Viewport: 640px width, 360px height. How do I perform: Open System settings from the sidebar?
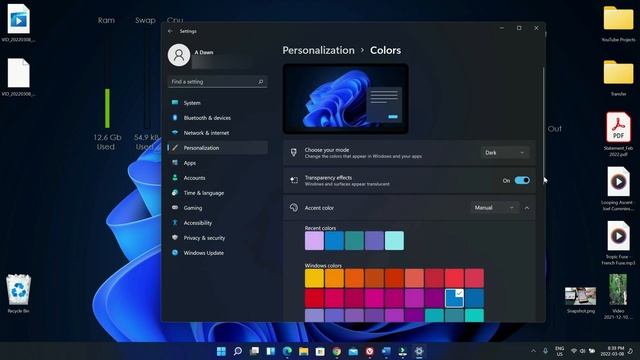click(218, 103)
